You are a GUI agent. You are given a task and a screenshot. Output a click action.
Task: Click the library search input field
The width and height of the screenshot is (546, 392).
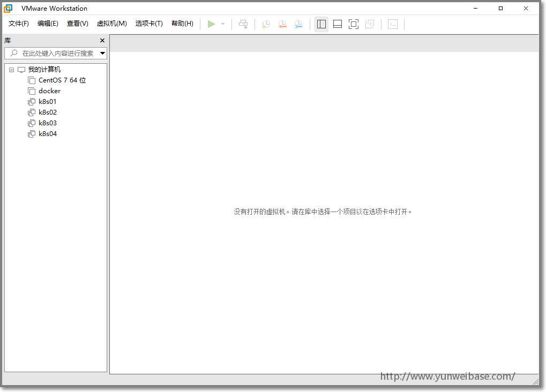click(x=56, y=53)
